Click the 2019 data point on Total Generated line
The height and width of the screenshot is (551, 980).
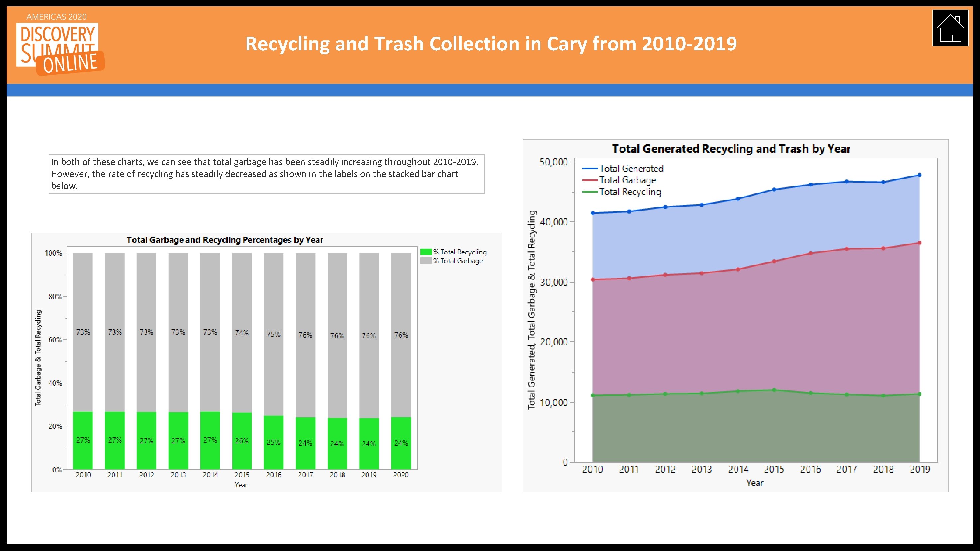click(920, 175)
